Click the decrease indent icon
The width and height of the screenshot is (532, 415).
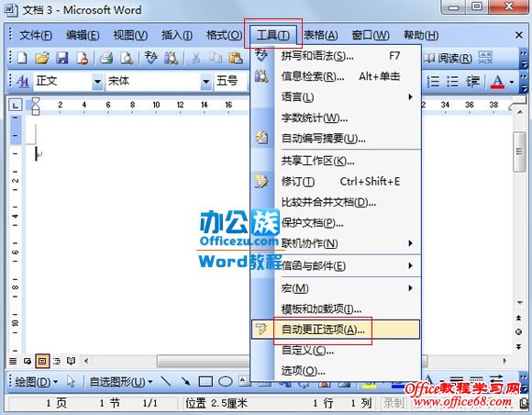[472, 82]
